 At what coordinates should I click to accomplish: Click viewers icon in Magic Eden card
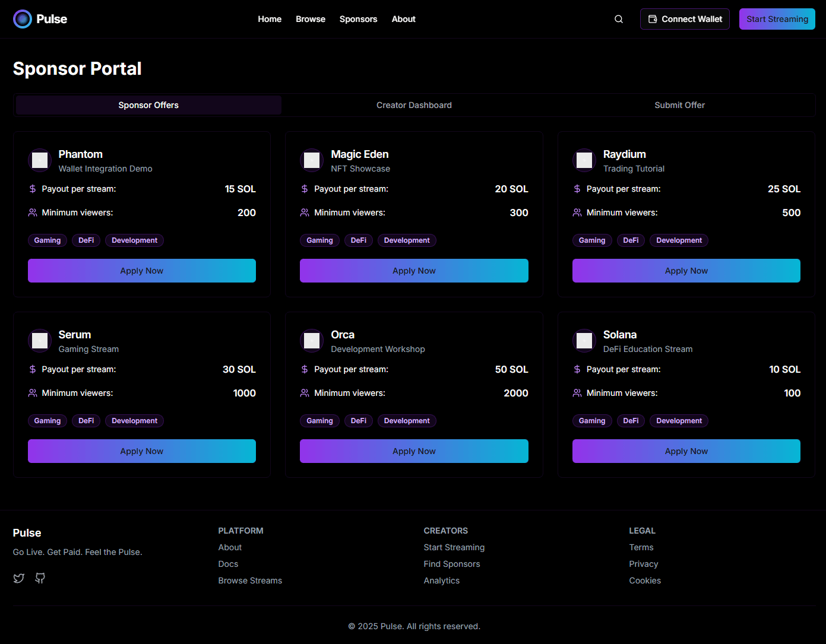[x=305, y=212]
